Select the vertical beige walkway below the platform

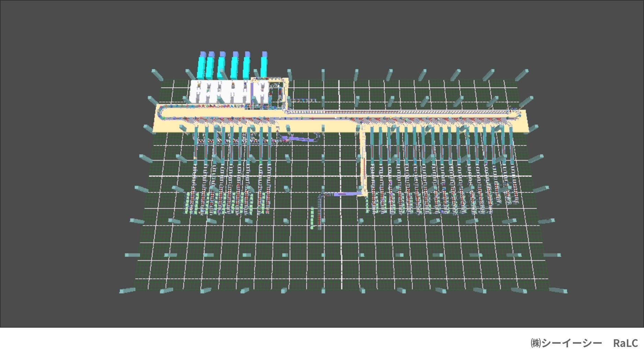pyautogui.click(x=364, y=161)
